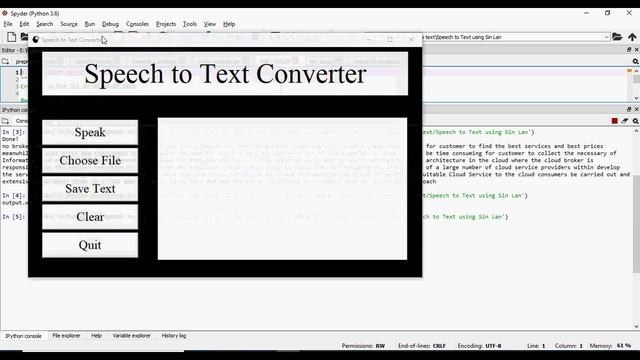Open the Search menu
Viewport: 640px width, 360px height.
(44, 24)
